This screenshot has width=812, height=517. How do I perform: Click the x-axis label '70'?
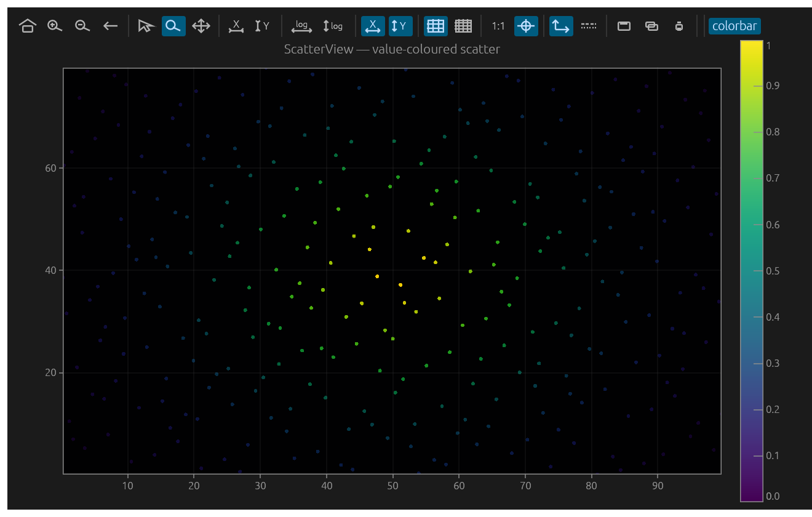525,485
